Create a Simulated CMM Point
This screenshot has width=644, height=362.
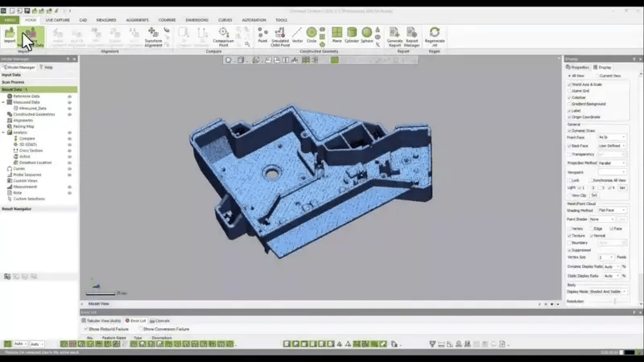[x=279, y=35]
